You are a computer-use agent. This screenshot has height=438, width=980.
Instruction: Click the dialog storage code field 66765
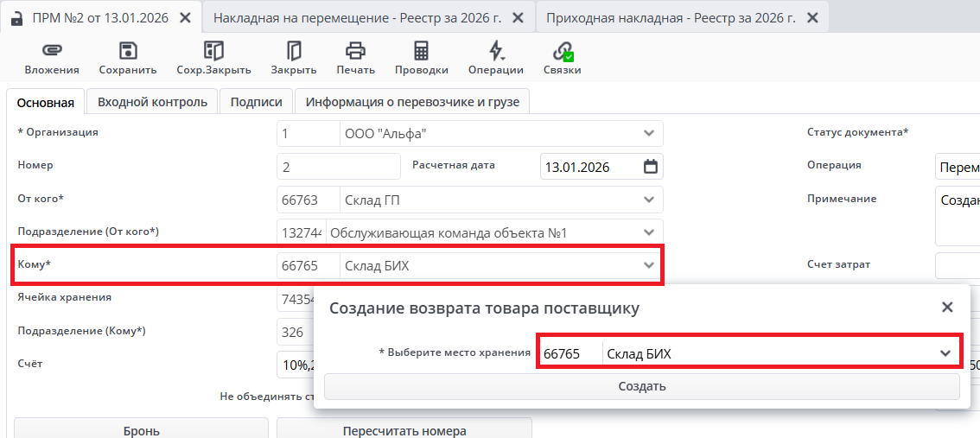pyautogui.click(x=570, y=353)
